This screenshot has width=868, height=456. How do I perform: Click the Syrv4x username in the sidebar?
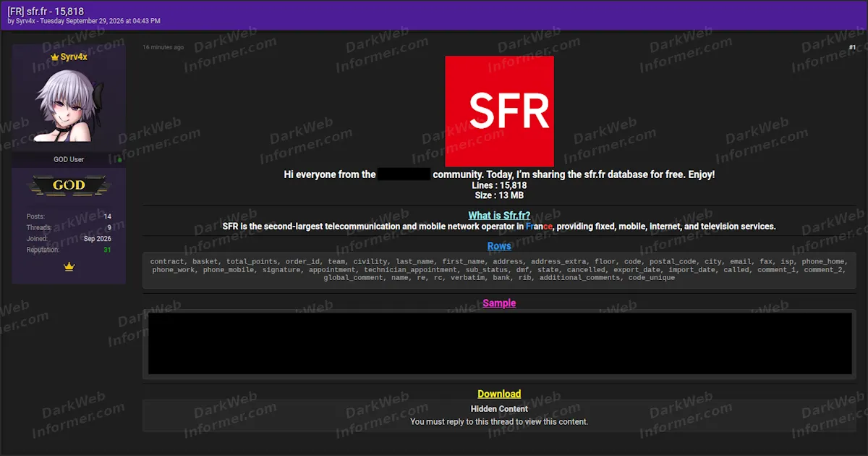point(74,56)
